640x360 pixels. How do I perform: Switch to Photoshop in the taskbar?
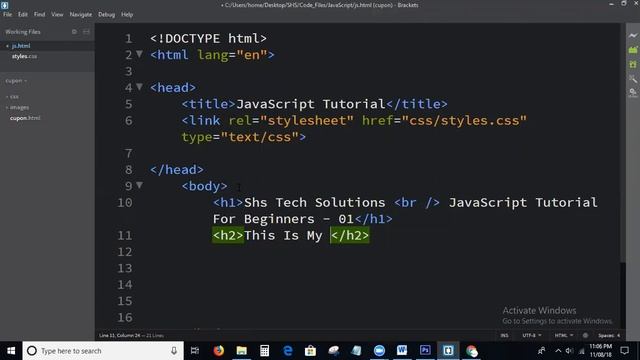[x=425, y=351]
